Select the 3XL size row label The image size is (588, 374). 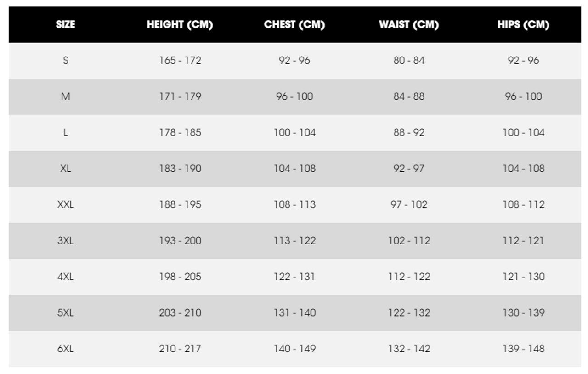(x=65, y=241)
